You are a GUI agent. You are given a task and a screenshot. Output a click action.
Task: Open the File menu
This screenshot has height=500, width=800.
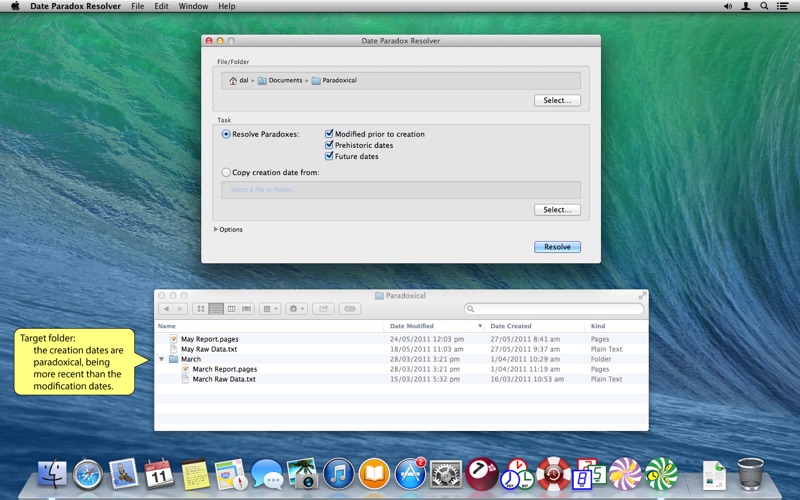[x=138, y=6]
